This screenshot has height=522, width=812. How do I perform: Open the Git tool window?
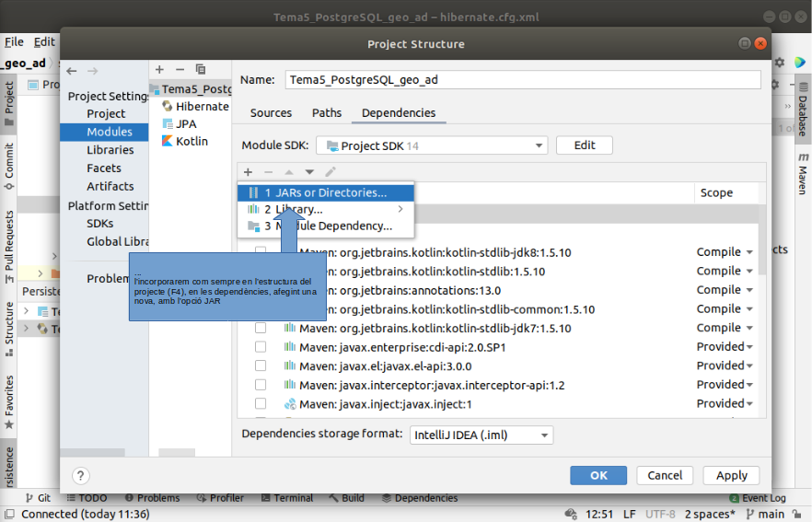[x=39, y=498]
